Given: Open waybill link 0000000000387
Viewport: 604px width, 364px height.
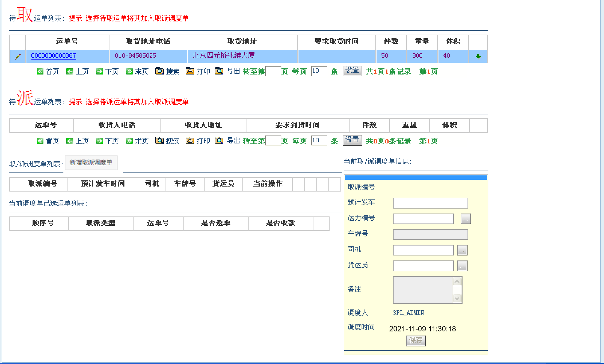Looking at the screenshot, I should tap(53, 56).
